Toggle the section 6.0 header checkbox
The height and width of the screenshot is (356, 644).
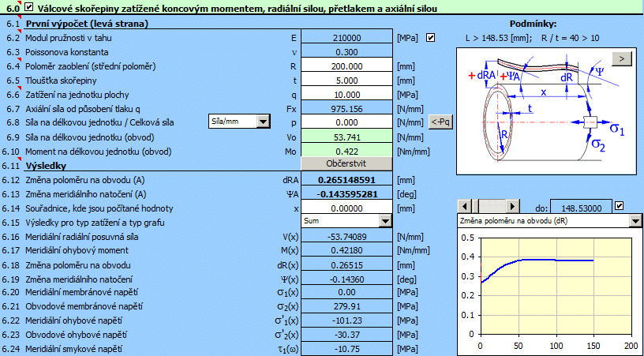click(x=28, y=6)
